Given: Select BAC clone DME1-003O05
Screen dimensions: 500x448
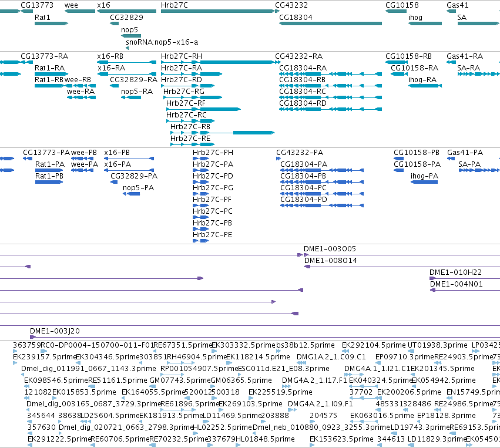Looking at the screenshot, I should pyautogui.click(x=402, y=255).
